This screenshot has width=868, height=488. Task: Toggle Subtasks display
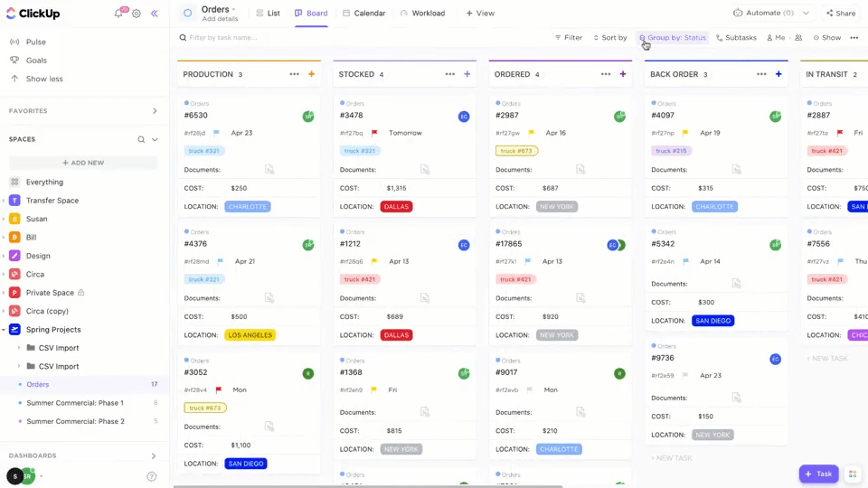click(x=736, y=38)
